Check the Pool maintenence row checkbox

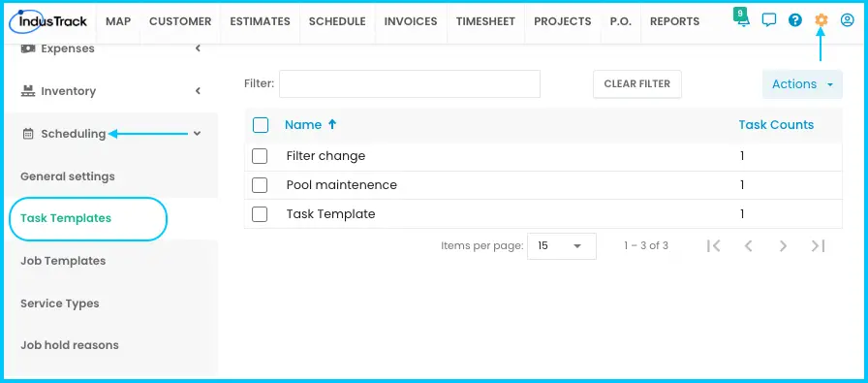260,185
